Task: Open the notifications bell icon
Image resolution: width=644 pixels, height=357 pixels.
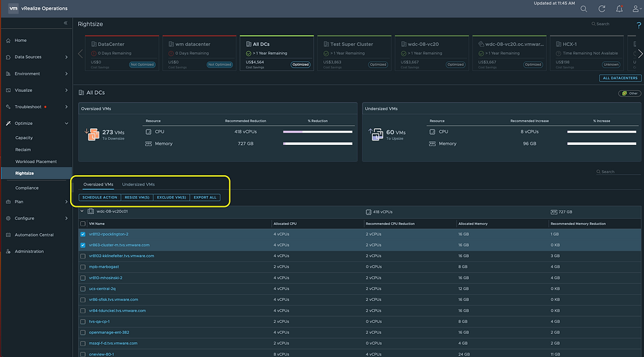Action: tap(620, 8)
